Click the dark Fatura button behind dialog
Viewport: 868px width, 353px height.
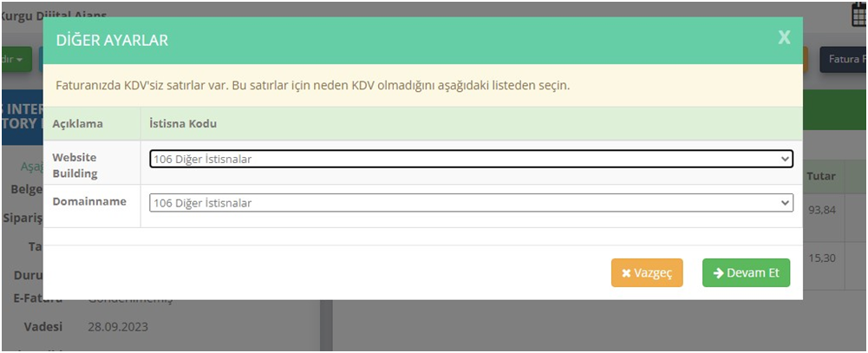point(844,59)
